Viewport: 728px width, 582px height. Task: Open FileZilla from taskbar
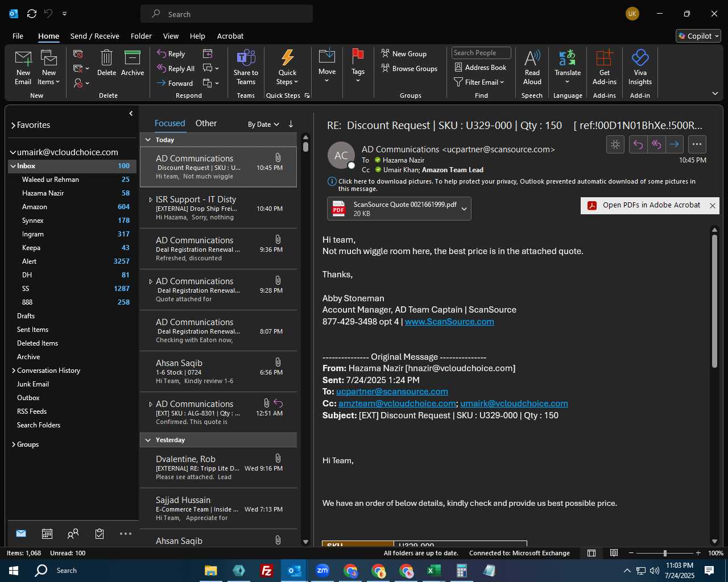point(267,571)
